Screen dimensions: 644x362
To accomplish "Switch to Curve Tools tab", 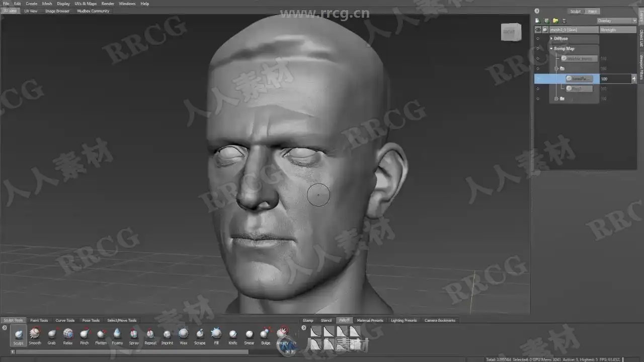I will (65, 320).
